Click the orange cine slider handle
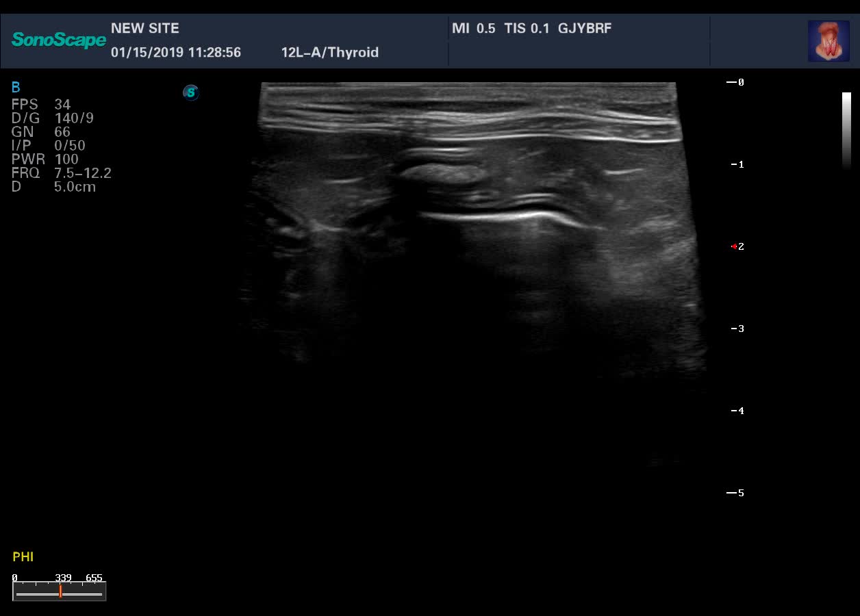The width and height of the screenshot is (860, 616). (60, 591)
